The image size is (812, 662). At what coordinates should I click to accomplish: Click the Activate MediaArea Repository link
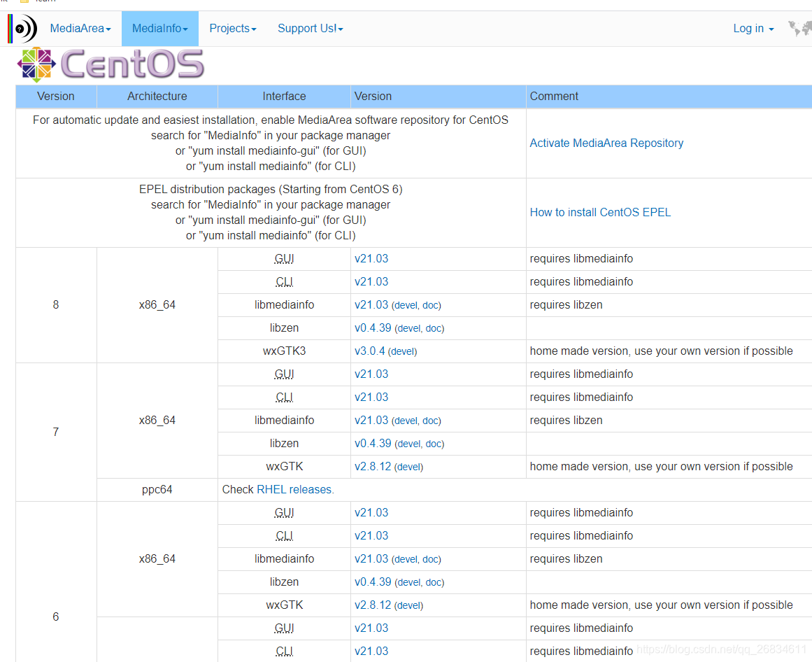coord(606,143)
